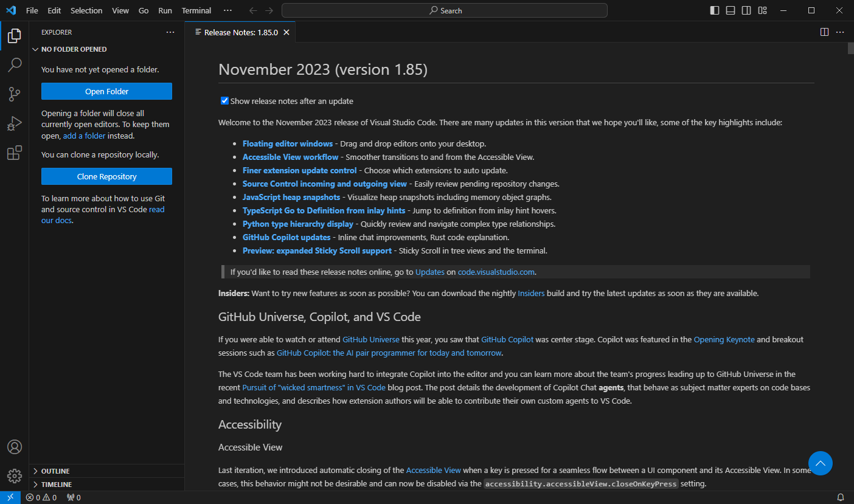Collapse the No Folder Opened section
Screen dimensions: 854x504
106,49
